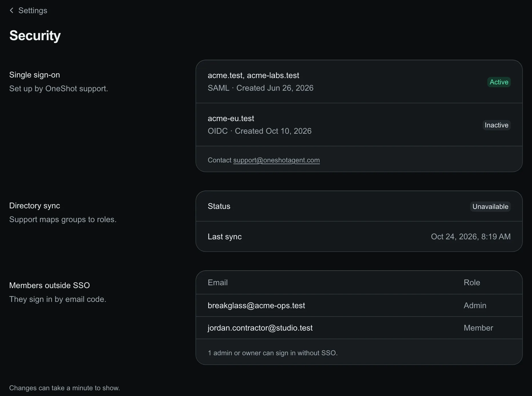Click the Members outside SSO title
This screenshot has height=396, width=532.
[x=49, y=286]
